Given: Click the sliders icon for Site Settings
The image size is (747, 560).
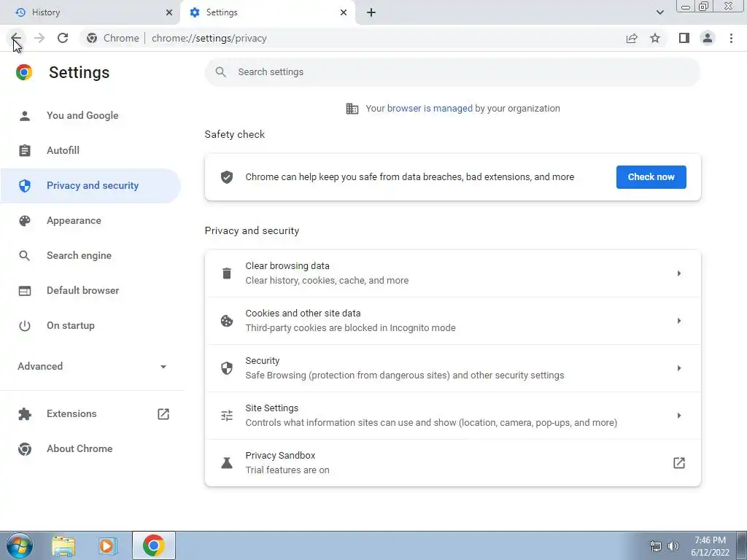Looking at the screenshot, I should coord(227,416).
